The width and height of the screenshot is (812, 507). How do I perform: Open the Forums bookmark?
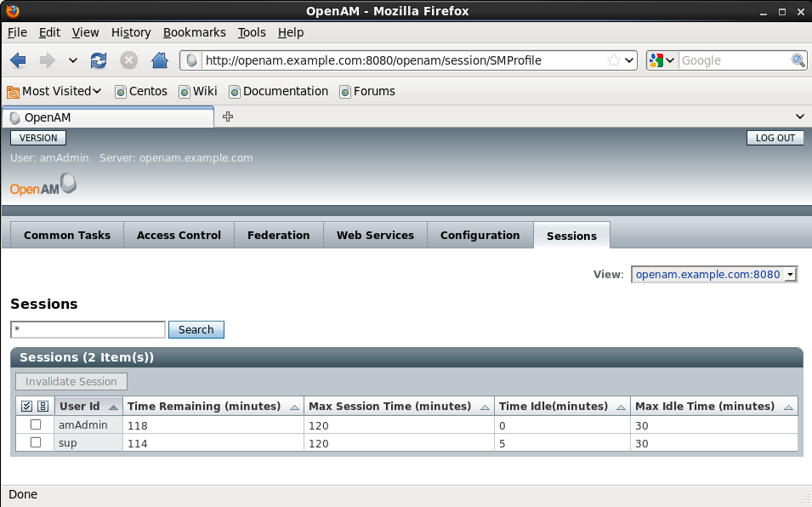(x=367, y=92)
